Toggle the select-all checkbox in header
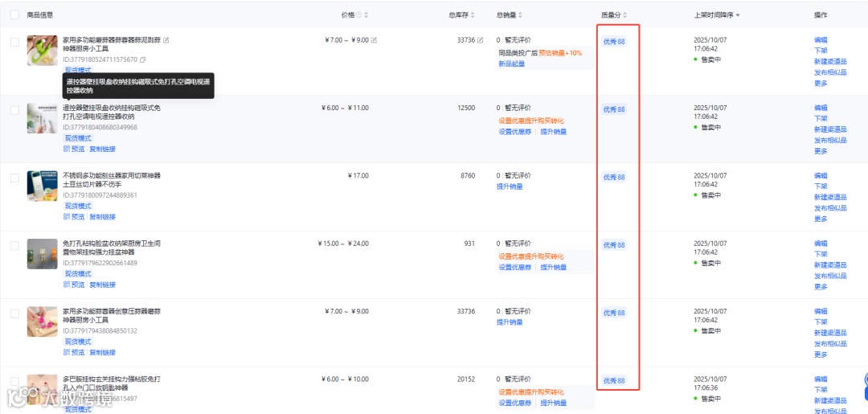 click(x=14, y=15)
